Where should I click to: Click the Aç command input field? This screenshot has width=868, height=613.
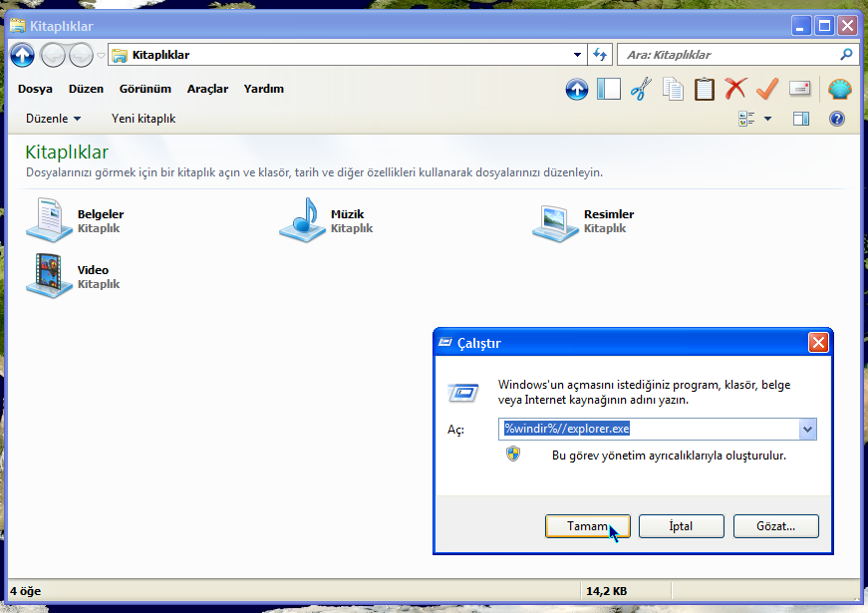[x=649, y=430]
